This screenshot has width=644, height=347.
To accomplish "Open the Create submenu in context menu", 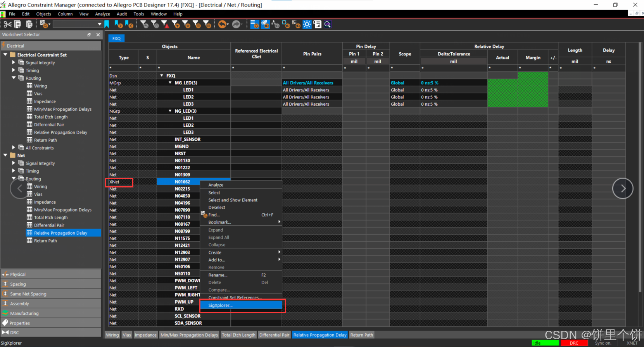I will click(x=241, y=252).
